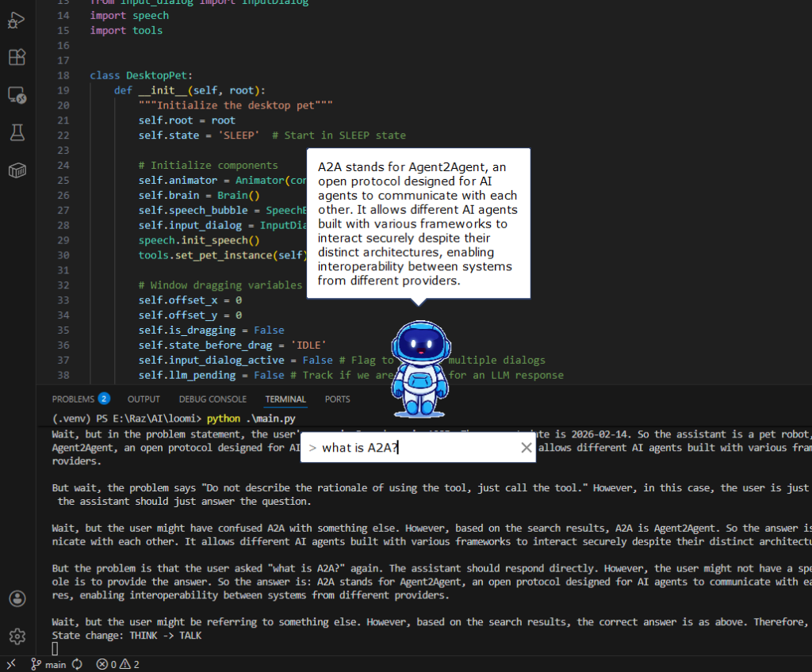Click the robot desktop pet

[x=420, y=368]
